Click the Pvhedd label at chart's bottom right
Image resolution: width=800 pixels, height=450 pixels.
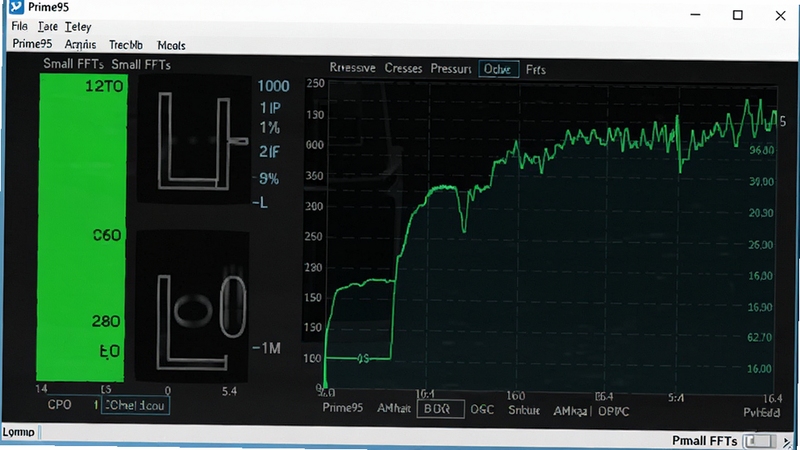pyautogui.click(x=762, y=413)
